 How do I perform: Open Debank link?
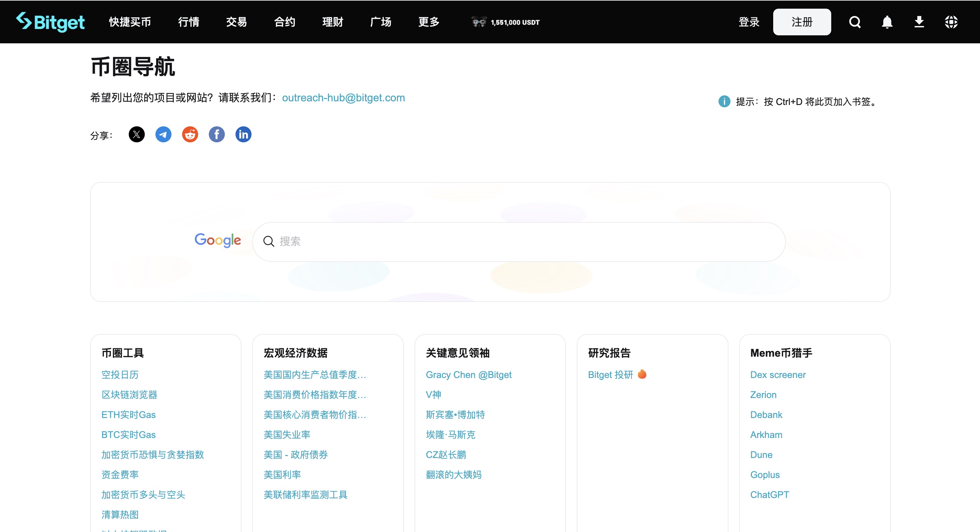click(766, 414)
